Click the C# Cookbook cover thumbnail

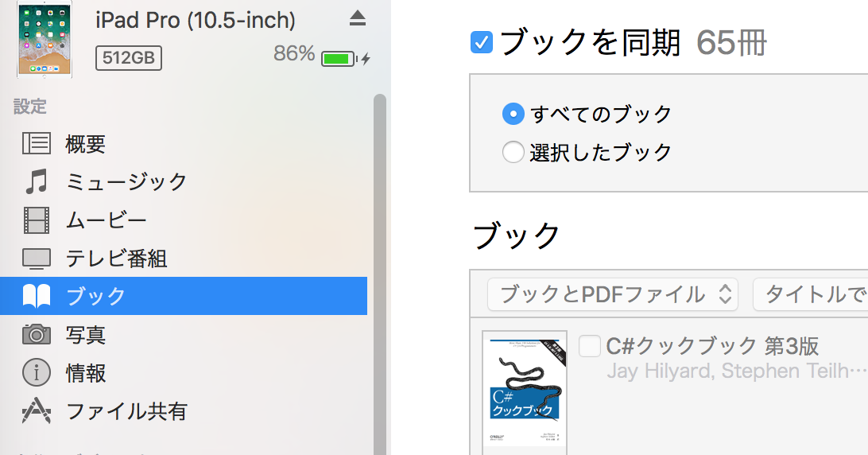point(525,392)
